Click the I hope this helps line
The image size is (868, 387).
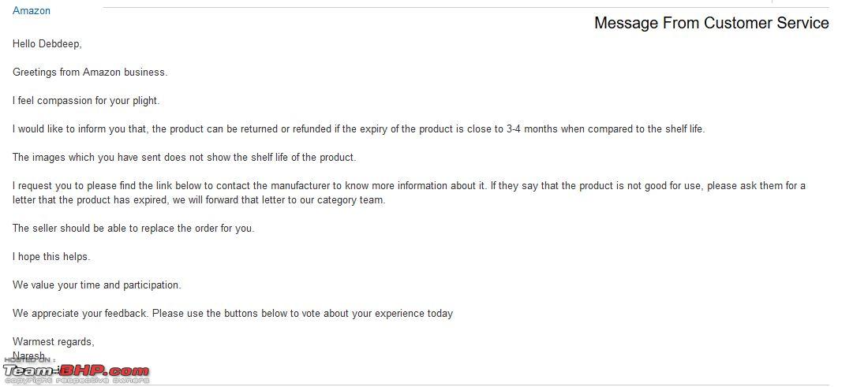(51, 256)
